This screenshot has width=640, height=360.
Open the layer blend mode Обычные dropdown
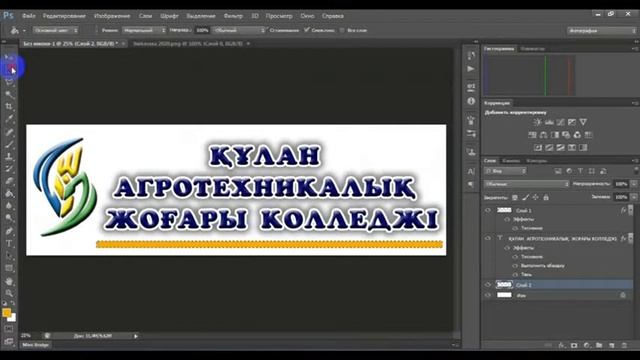[x=527, y=184]
